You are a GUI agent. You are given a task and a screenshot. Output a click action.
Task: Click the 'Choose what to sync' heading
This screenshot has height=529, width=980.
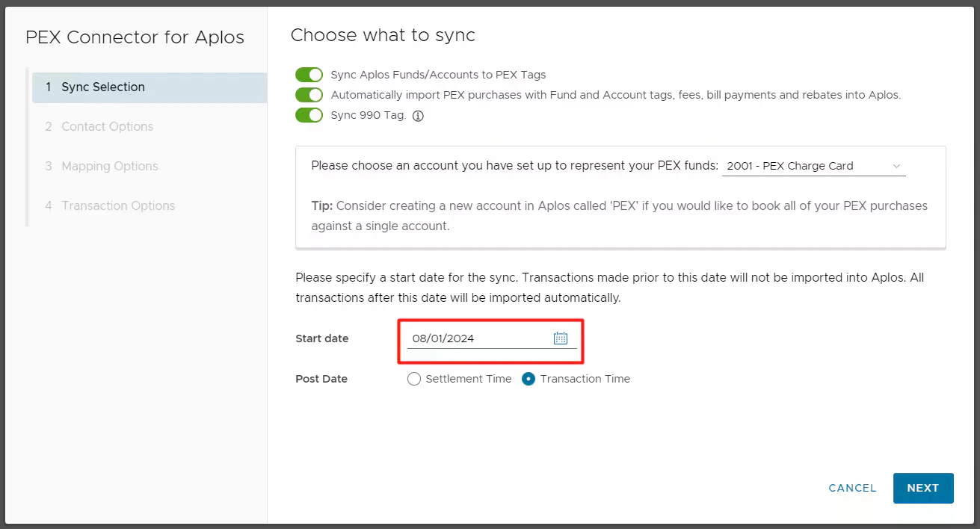point(383,35)
